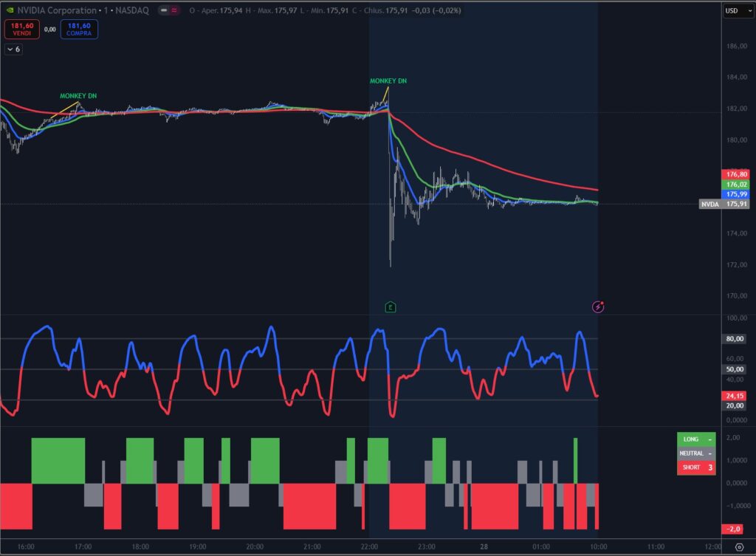The width and height of the screenshot is (756, 556).
Task: Click the first MONKEY DN label near 17:00
Action: 78,96
